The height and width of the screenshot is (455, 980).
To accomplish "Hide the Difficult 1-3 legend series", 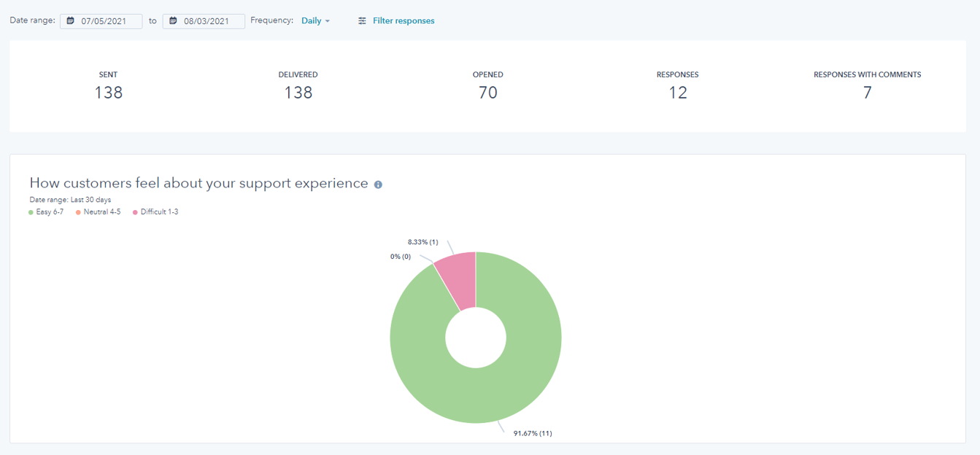I will (155, 212).
